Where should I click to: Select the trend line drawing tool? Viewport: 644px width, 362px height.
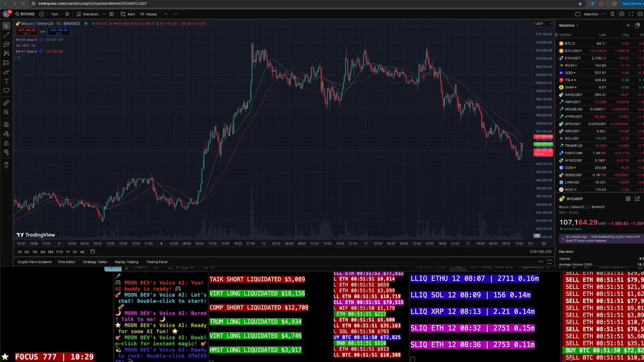6,35
